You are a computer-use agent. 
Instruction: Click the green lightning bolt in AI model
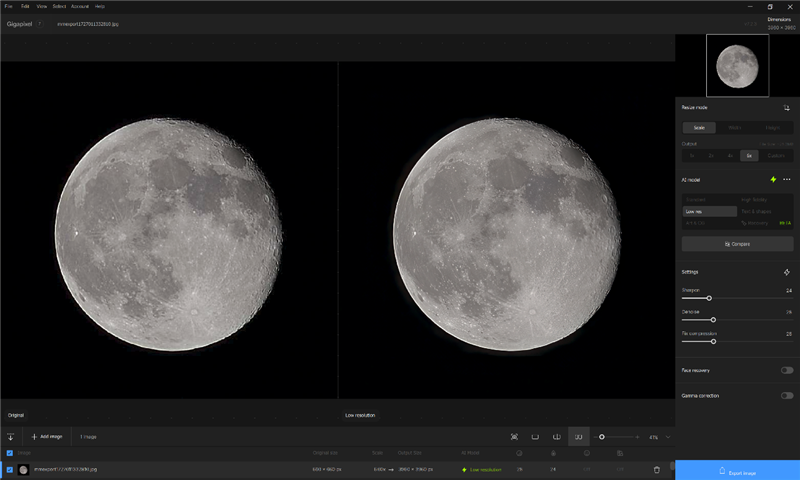773,180
